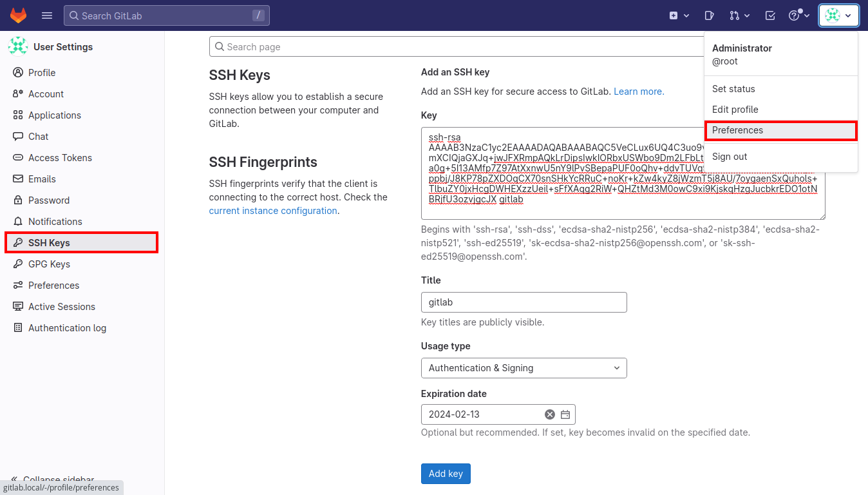The image size is (868, 495).
Task: Click the Active Sessions monitor icon
Action: 18,307
